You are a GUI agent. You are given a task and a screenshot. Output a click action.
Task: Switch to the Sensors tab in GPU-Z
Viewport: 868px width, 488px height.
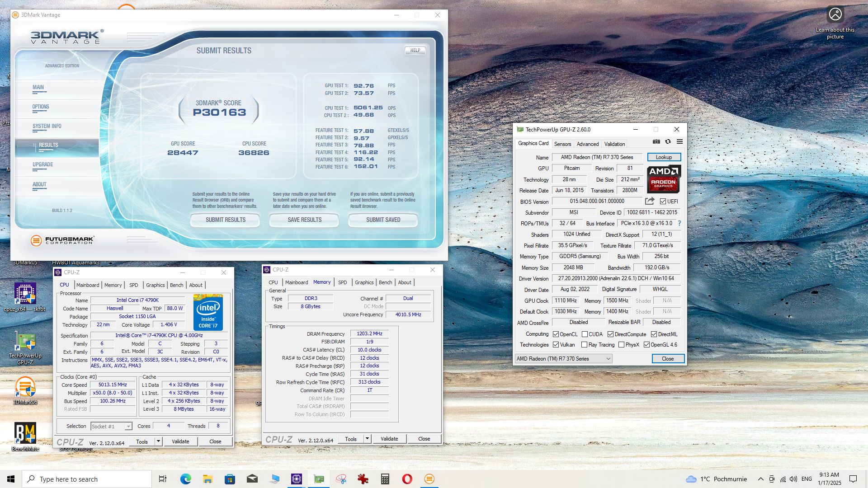click(x=562, y=144)
